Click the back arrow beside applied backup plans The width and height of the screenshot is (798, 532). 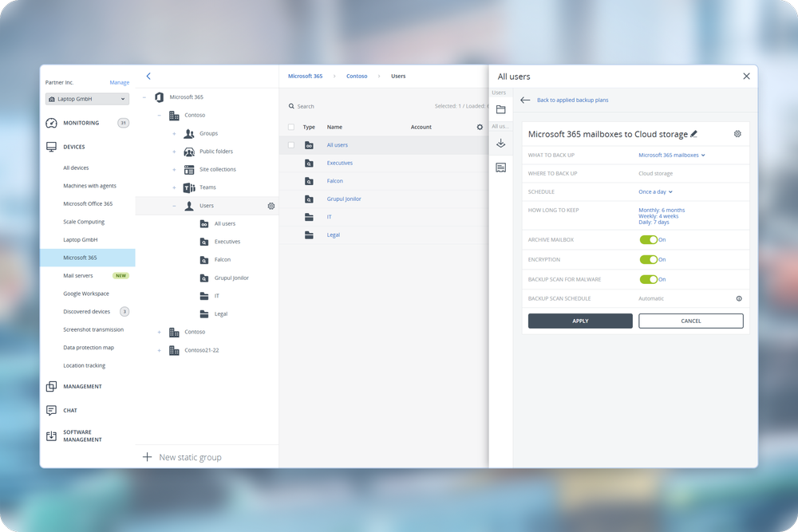click(525, 100)
